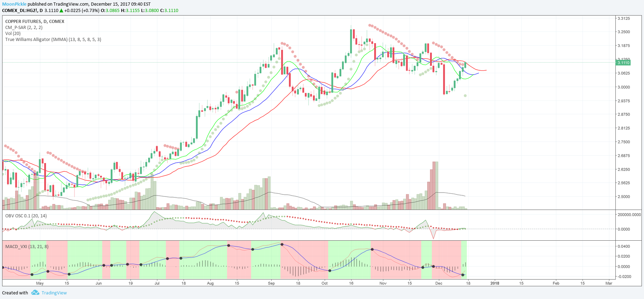Click the 3.1875 price axis label
644x299 pixels.
point(623,46)
